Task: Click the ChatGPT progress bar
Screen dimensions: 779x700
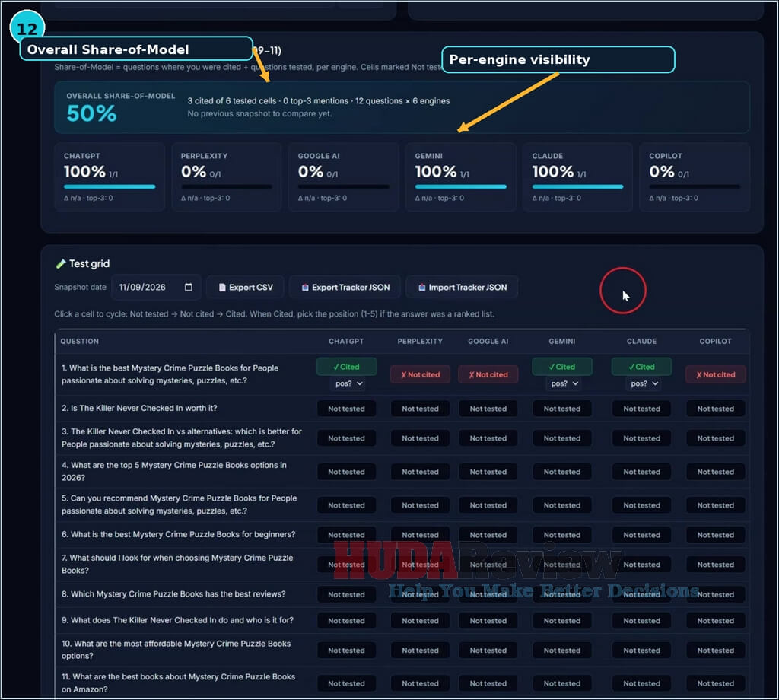Action: pyautogui.click(x=110, y=187)
